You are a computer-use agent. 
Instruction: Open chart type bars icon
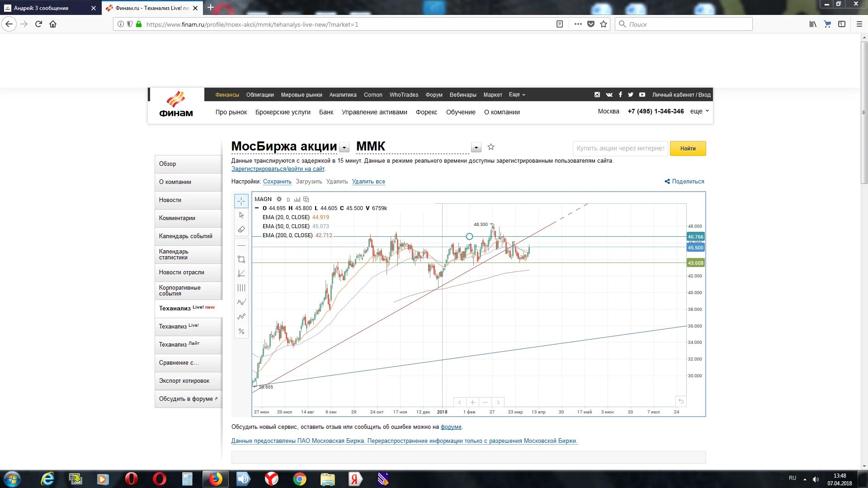click(297, 199)
